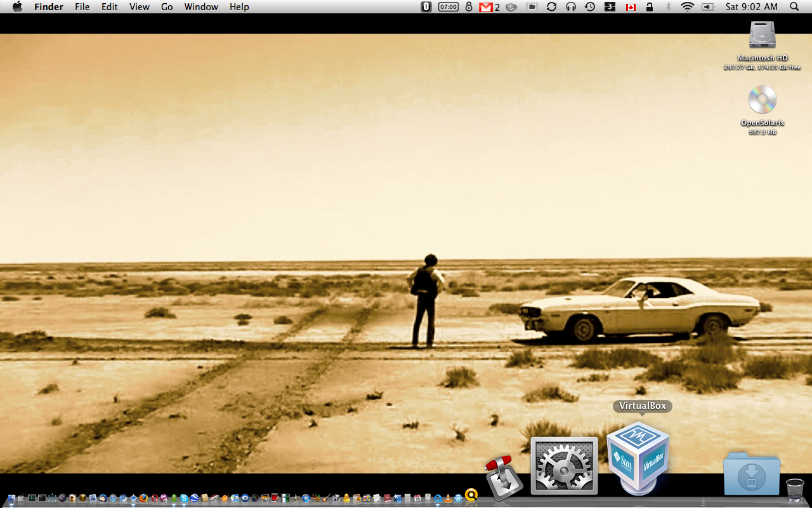Launch Adium green duck icon

coord(174,498)
